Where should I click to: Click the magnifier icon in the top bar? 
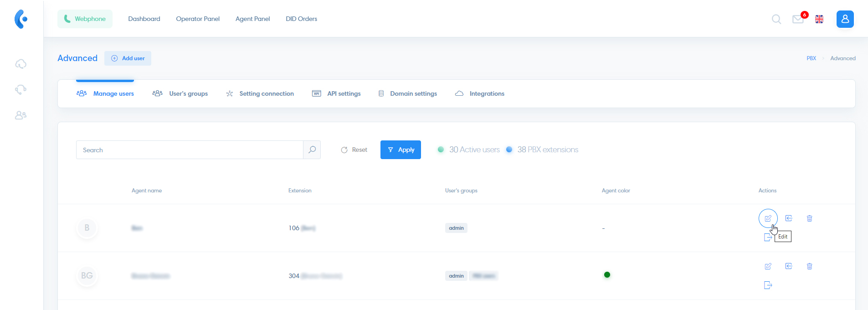pos(776,19)
